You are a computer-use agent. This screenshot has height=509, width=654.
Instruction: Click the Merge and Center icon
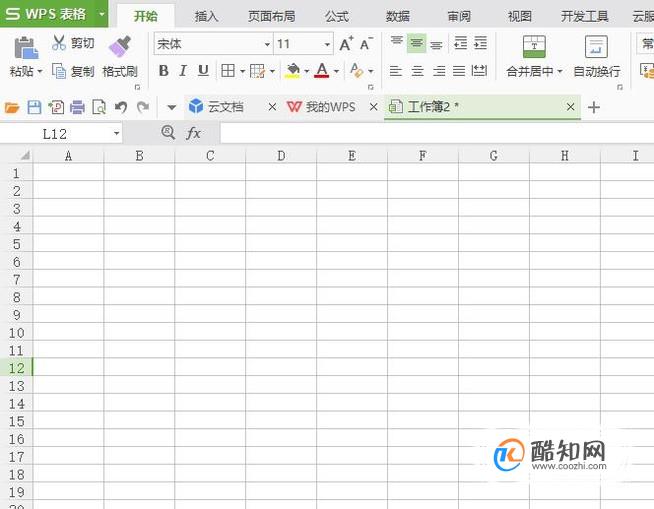(x=534, y=46)
